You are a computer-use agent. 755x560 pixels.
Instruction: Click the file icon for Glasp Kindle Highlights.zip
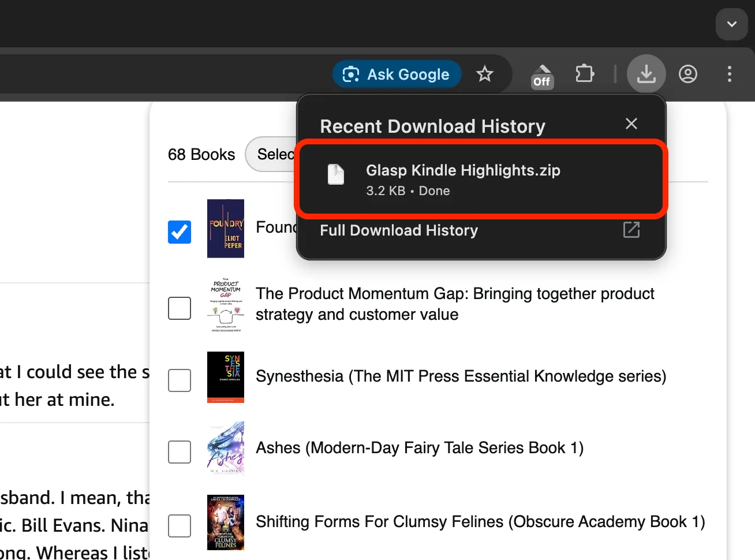coord(336,174)
